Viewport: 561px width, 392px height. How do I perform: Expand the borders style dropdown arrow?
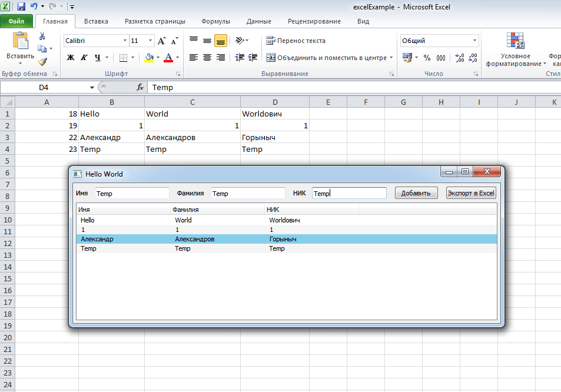(132, 57)
